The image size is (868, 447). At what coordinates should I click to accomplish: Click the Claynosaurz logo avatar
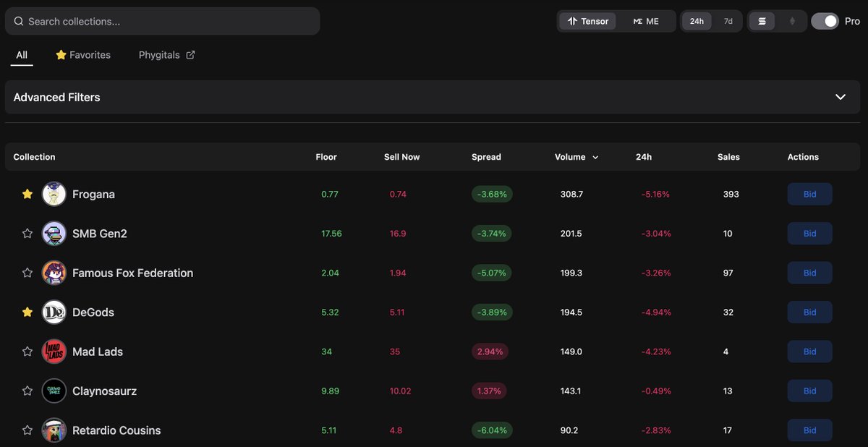tap(54, 391)
